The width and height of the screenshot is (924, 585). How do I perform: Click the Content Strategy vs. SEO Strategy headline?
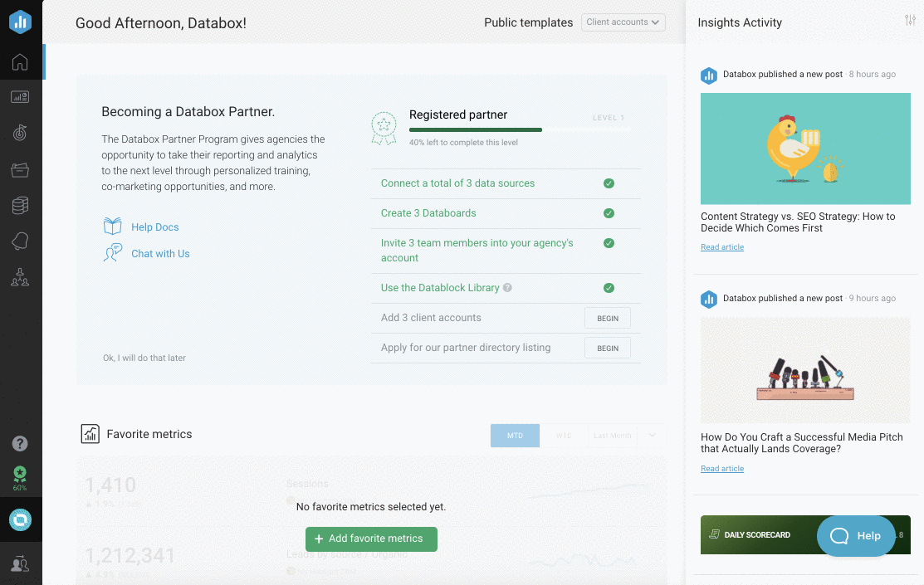point(798,222)
